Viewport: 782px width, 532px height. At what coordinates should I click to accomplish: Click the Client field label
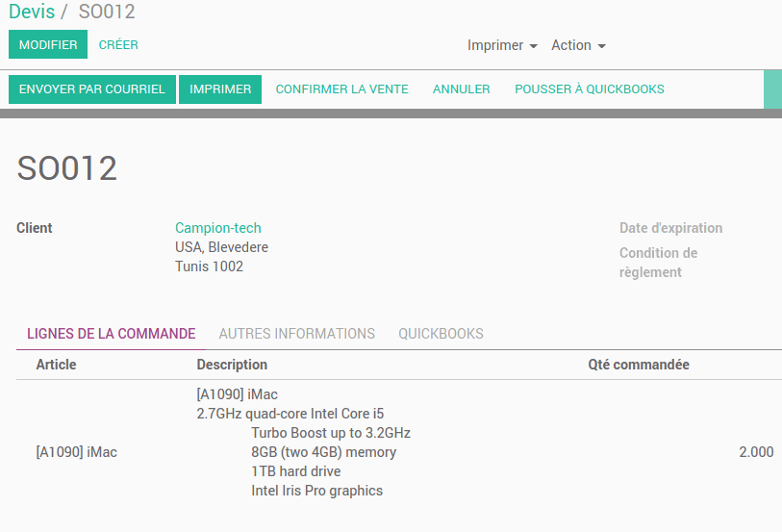35,228
